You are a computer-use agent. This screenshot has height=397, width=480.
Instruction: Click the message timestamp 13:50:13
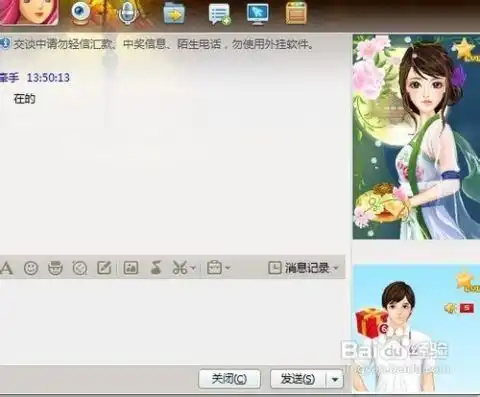(x=48, y=78)
